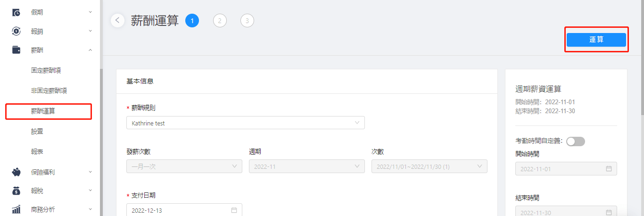The width and height of the screenshot is (644, 216).
Task: Select 固定薪酬項 in the sidebar
Action: click(x=46, y=70)
